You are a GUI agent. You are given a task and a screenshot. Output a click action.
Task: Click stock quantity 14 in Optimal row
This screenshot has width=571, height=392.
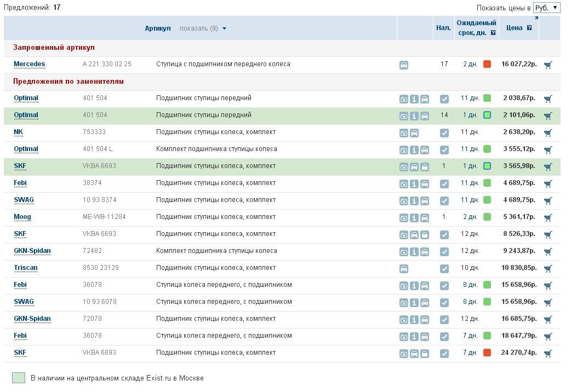(x=444, y=115)
